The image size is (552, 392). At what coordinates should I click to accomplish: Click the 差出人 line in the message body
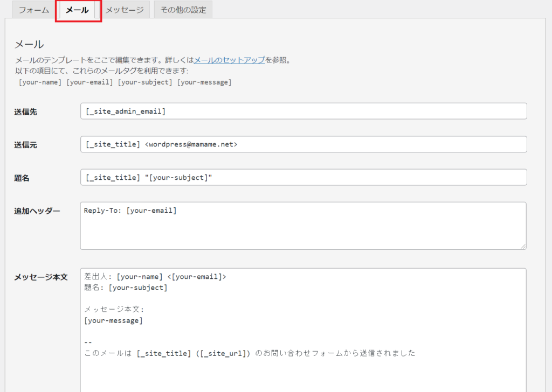coord(155,277)
